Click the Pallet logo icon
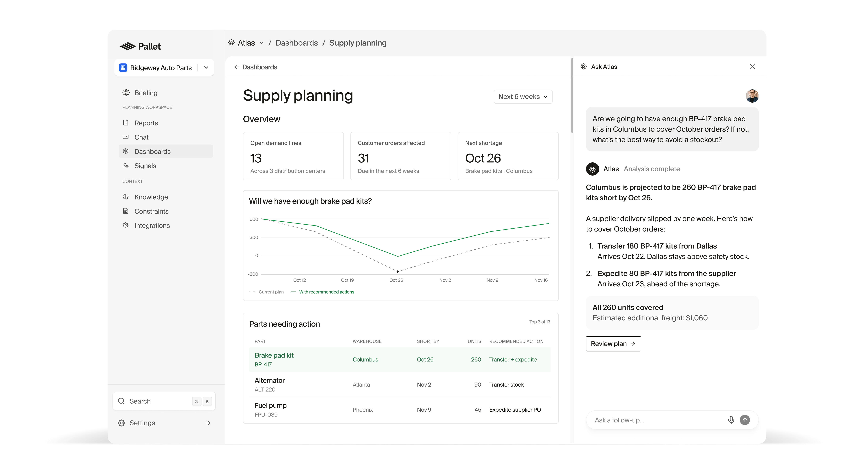Image resolution: width=868 pixels, height=474 pixels. [128, 46]
